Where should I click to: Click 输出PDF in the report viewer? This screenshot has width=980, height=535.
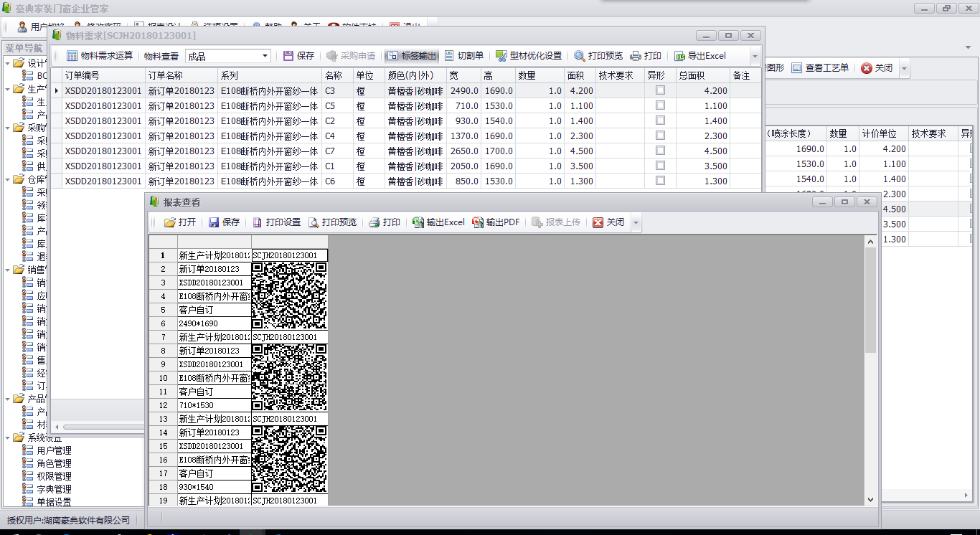496,222
